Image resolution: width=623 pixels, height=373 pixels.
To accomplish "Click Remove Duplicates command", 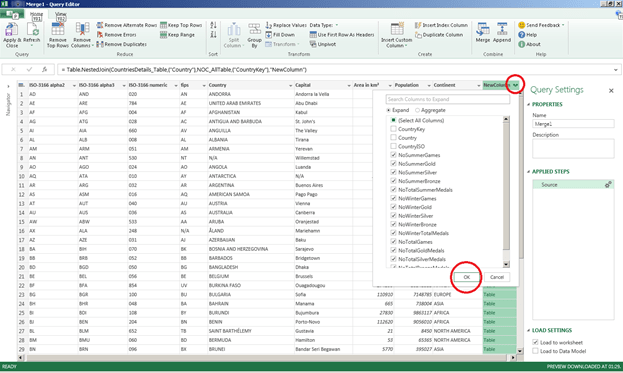I will (122, 44).
